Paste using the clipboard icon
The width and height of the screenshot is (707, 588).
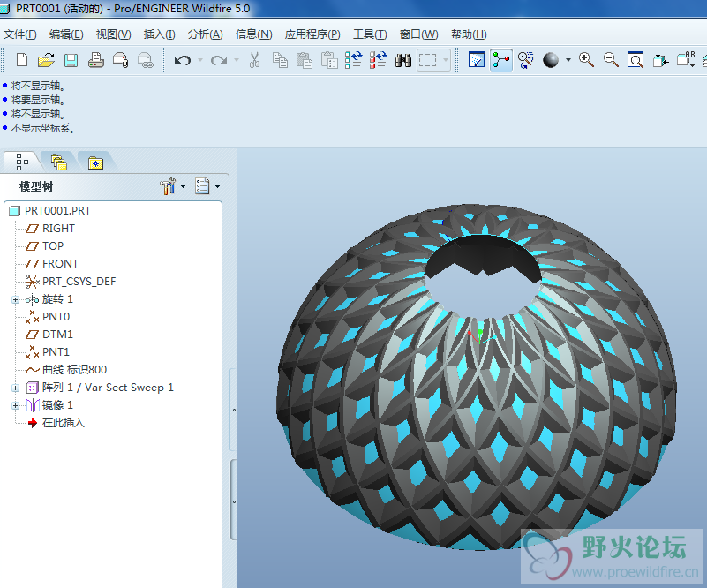tap(305, 60)
